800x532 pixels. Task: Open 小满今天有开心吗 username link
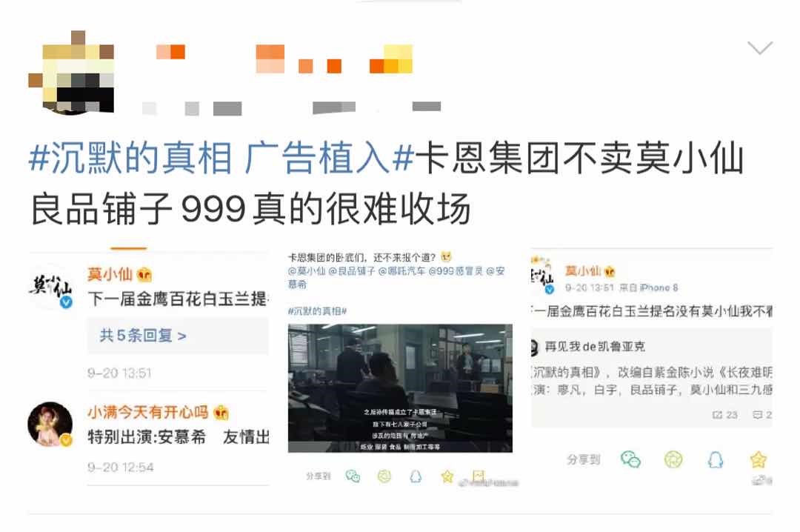point(148,411)
